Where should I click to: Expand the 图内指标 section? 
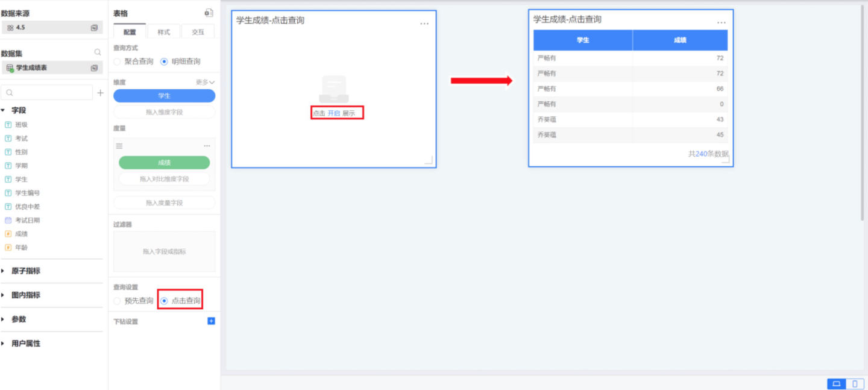click(3, 295)
